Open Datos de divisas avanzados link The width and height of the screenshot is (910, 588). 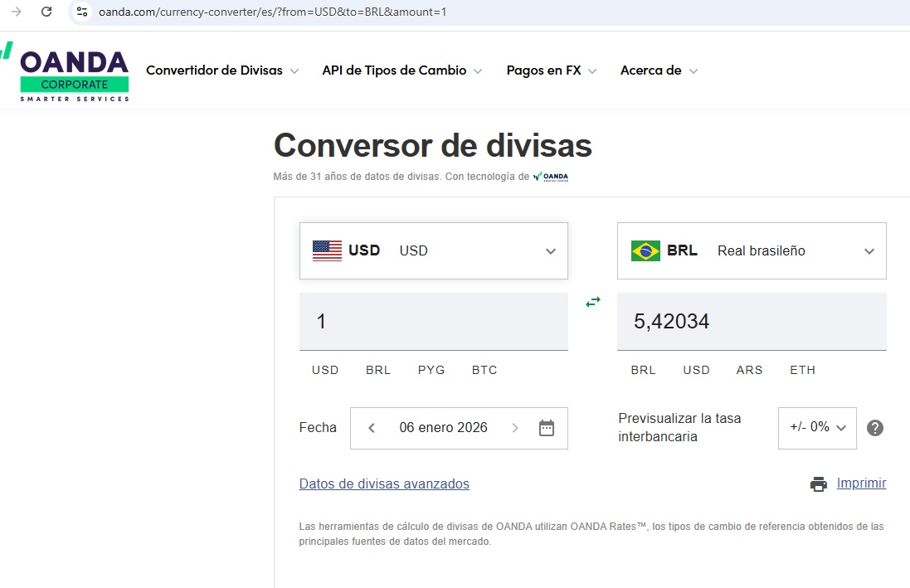pos(384,484)
